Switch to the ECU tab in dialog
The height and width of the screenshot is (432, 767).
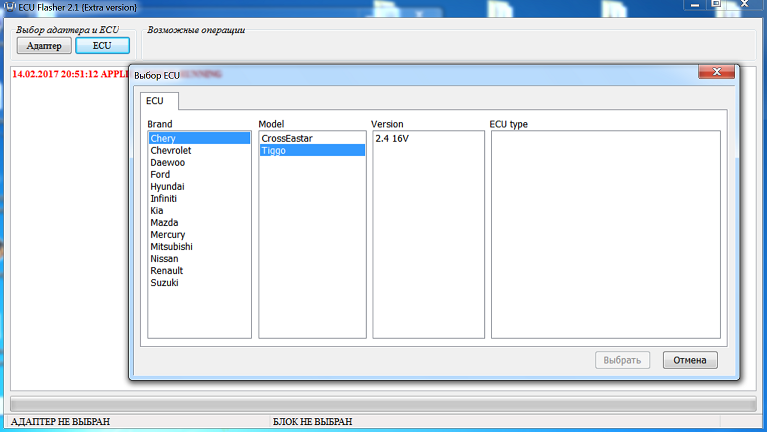tap(159, 101)
